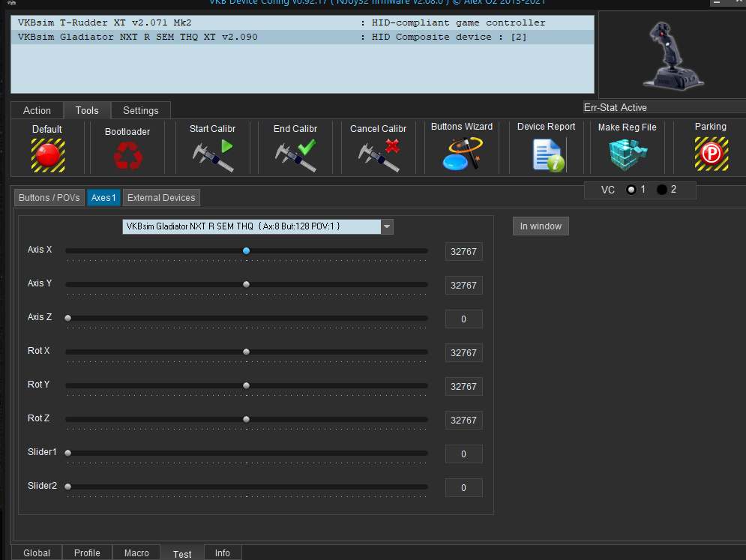
Task: Click the Slider1 value field
Action: click(x=464, y=454)
